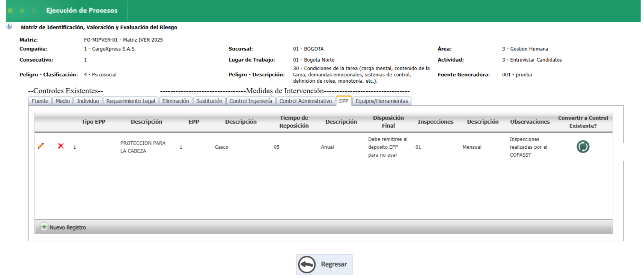Screen dimensions: 644x278
Task: Open the Control Ingeniería tab
Action: [x=251, y=101]
